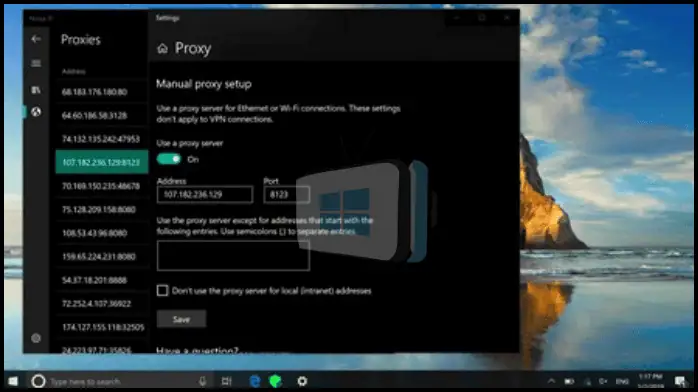The height and width of the screenshot is (392, 698).
Task: Open the gear settings icon in app sidebar
Action: 36,338
